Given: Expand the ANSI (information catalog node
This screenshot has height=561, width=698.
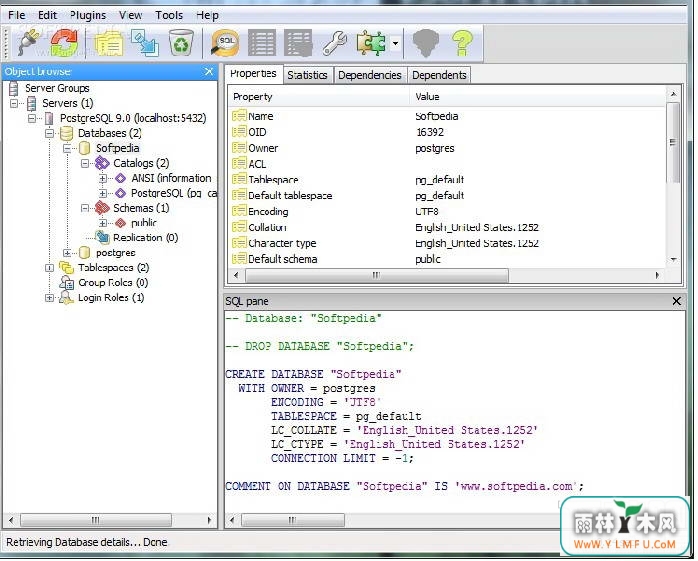Looking at the screenshot, I should 103,179.
